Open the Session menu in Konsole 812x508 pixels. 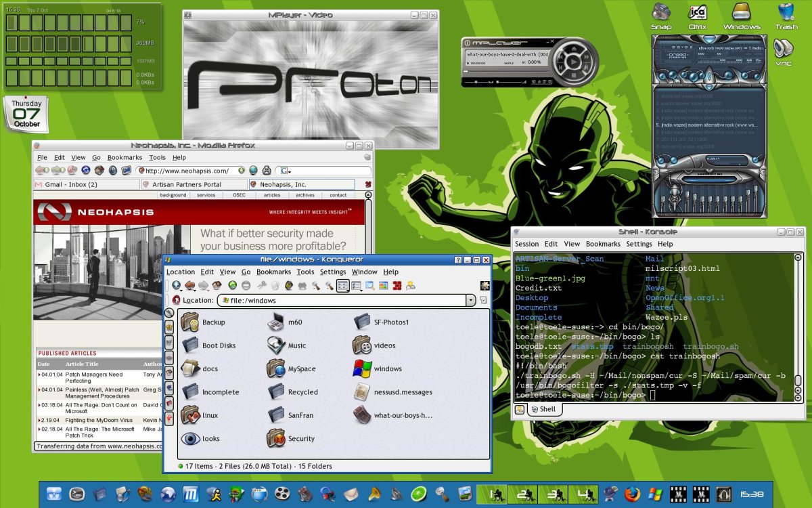pos(527,244)
